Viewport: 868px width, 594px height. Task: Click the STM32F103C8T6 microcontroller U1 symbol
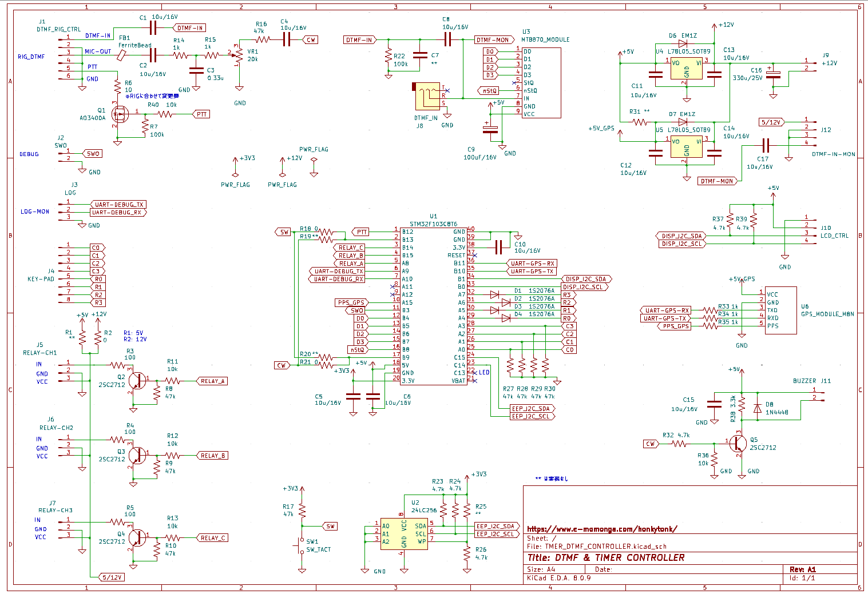433,306
